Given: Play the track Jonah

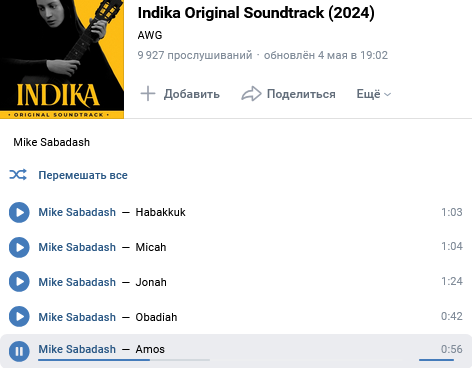Looking at the screenshot, I should tap(19, 282).
